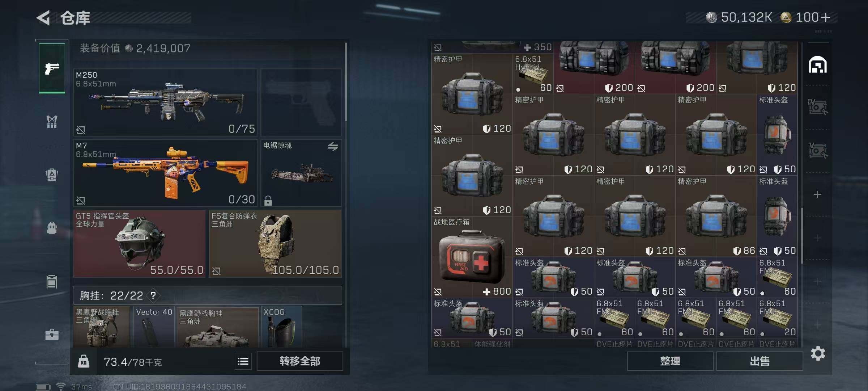
Task: Add currency via the plus beside 100
Action: [826, 17]
